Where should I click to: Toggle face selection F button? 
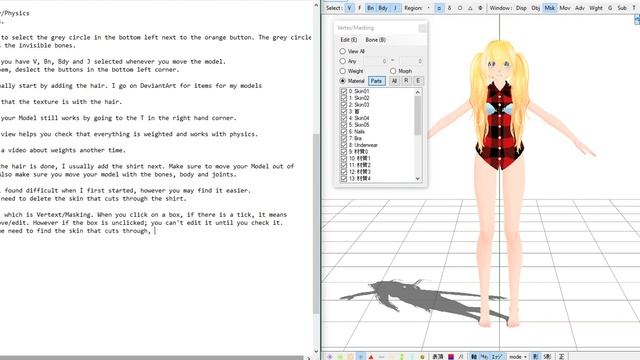360,8
